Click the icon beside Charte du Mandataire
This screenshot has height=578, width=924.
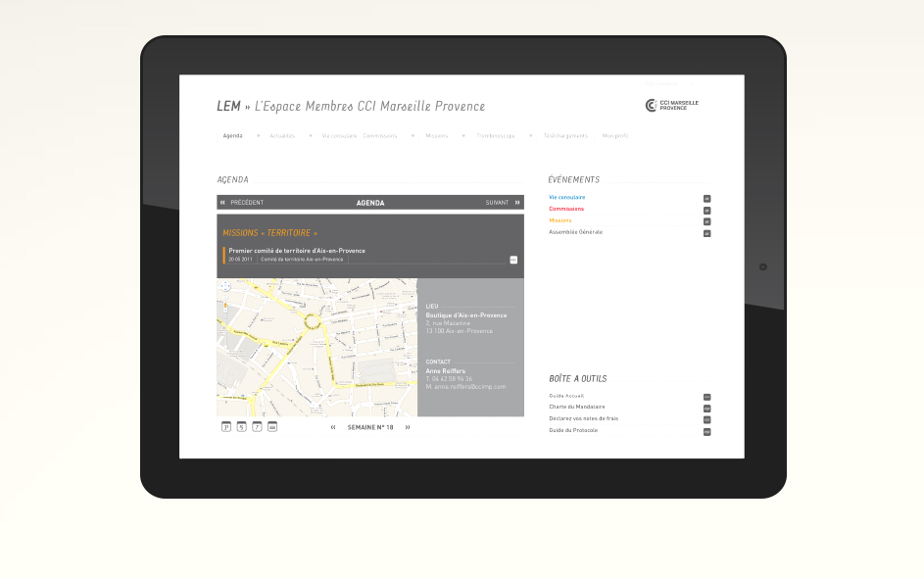coord(706,408)
